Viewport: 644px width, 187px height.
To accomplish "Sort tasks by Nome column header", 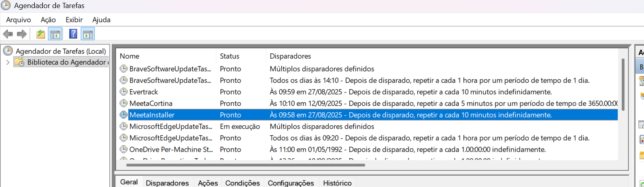I will click(130, 56).
